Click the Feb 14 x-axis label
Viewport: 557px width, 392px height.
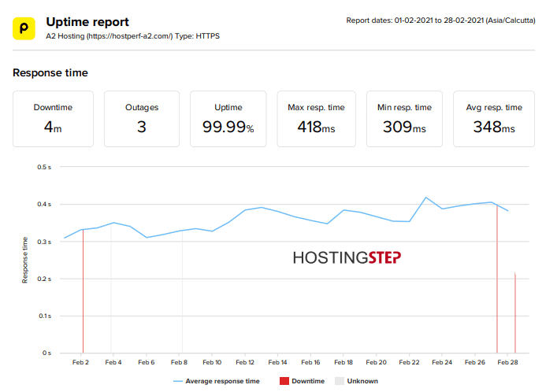pos(277,362)
